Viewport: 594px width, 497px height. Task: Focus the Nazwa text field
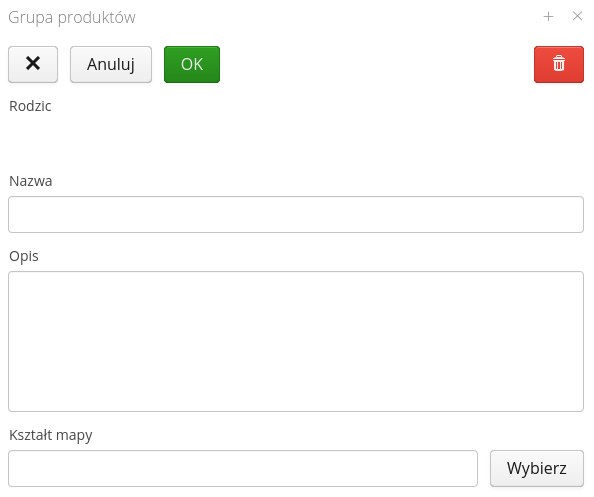pos(296,214)
